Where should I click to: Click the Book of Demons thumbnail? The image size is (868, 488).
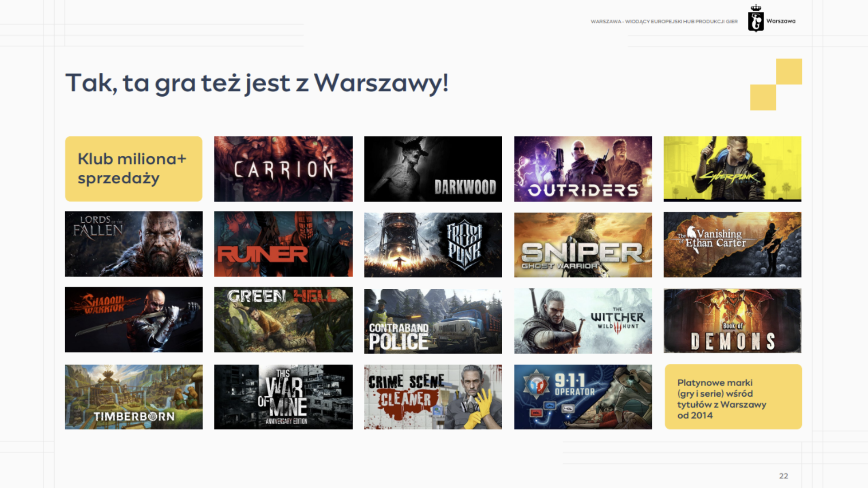732,321
